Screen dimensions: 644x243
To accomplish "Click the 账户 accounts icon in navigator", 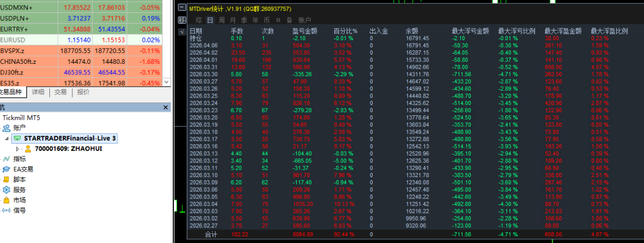I will [6, 128].
